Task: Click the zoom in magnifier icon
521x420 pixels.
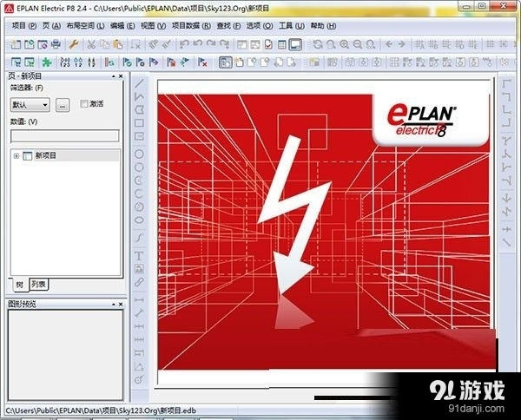Action: 345,44
